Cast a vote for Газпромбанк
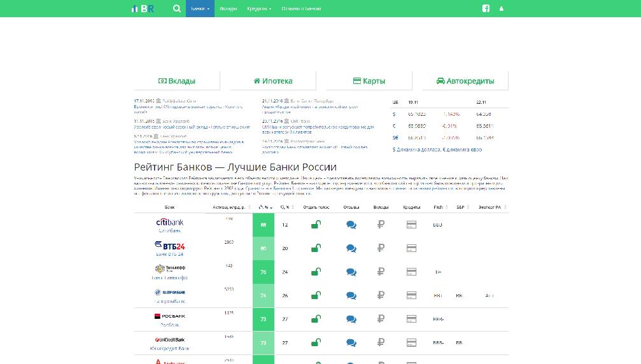The image size is (641, 364). (x=316, y=295)
